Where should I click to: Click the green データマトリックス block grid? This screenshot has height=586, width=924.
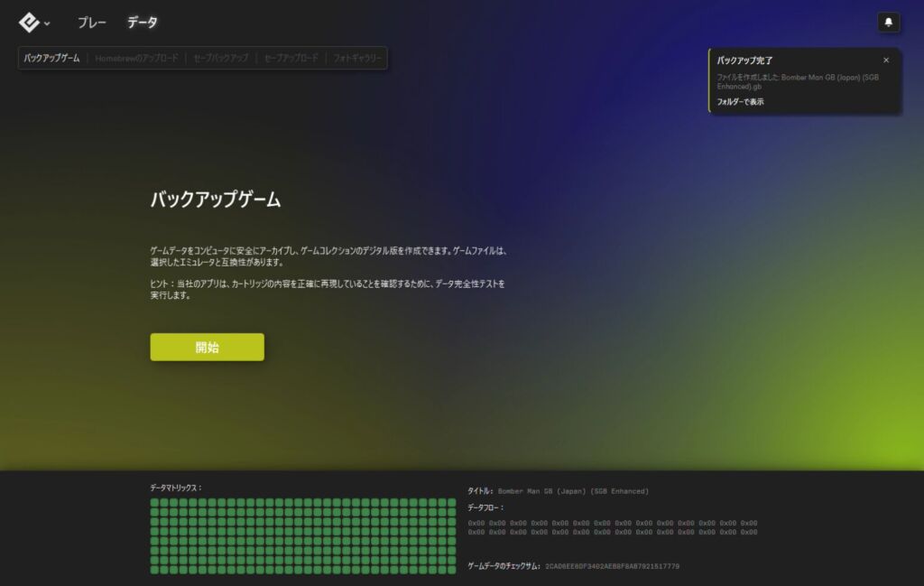tap(303, 535)
